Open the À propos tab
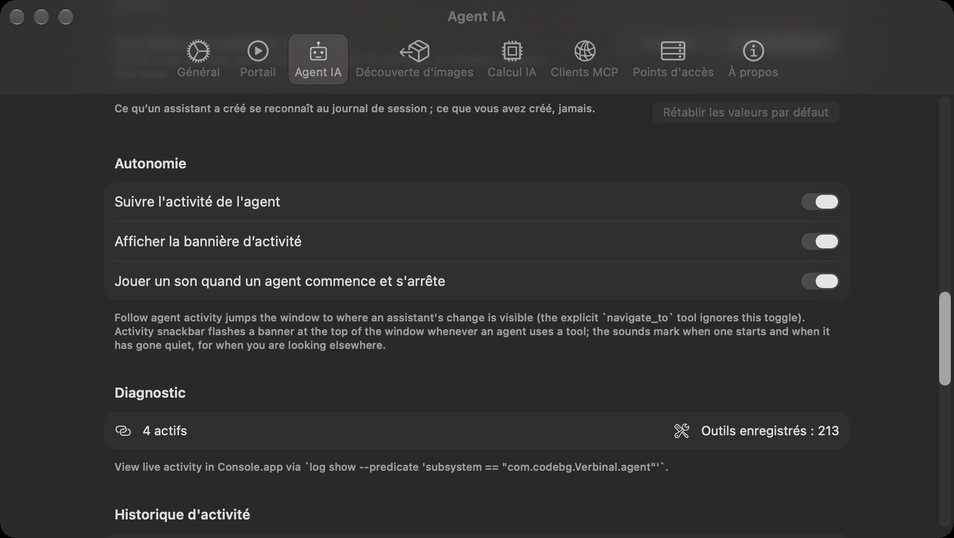 [x=753, y=59]
